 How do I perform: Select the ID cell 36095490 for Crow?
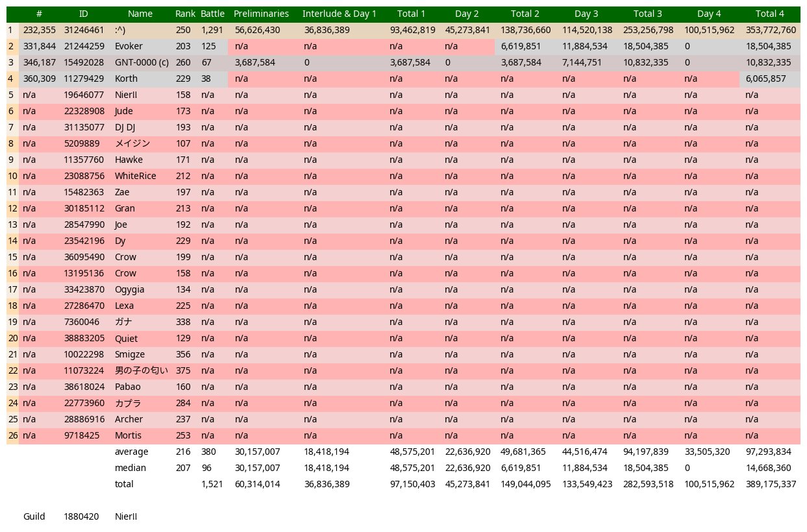click(84, 257)
